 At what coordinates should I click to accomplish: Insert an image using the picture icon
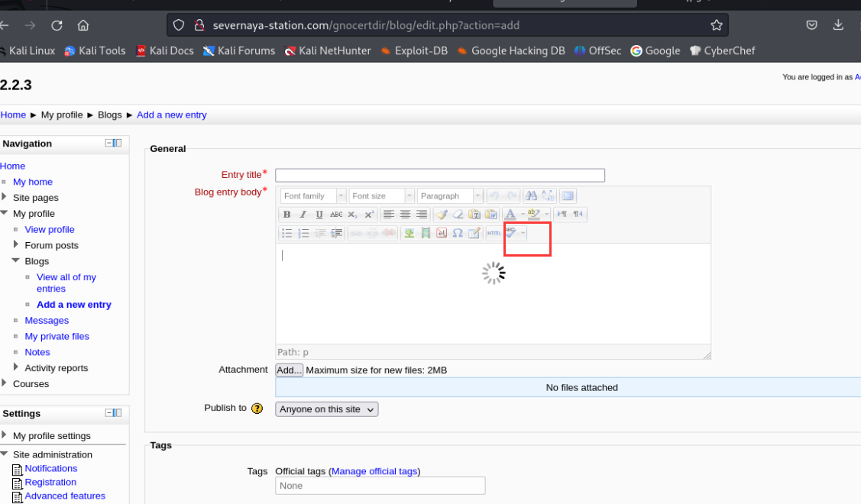[x=409, y=233]
